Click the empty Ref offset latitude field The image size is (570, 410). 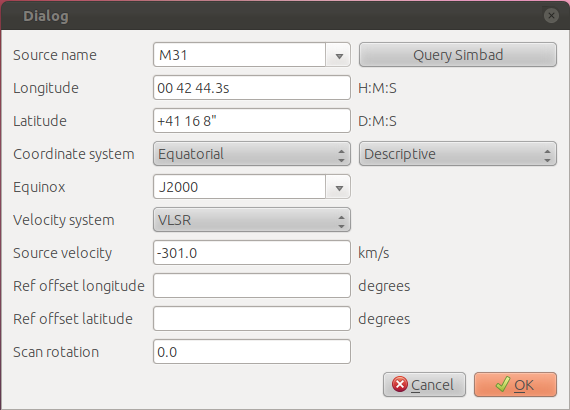(x=252, y=319)
